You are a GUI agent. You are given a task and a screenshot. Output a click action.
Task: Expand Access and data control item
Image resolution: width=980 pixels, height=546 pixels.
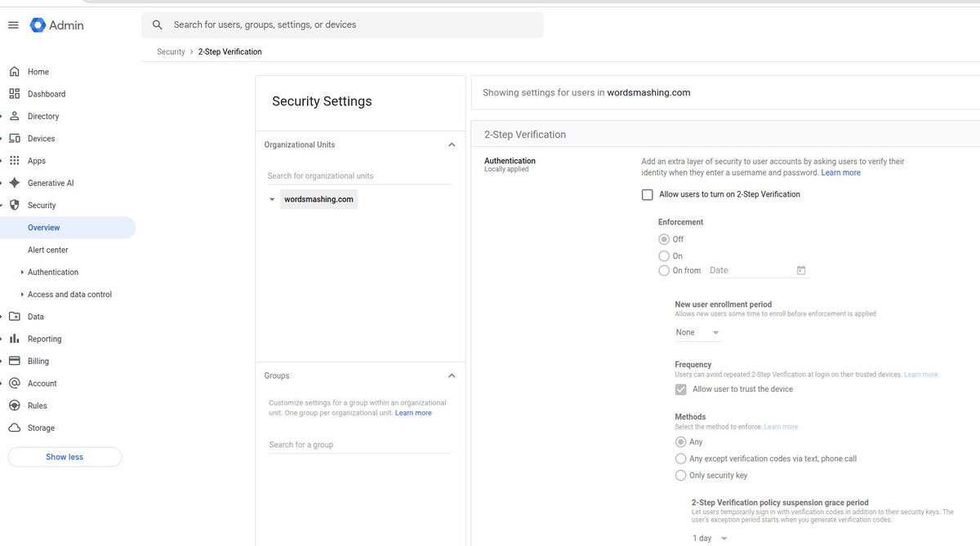(69, 295)
